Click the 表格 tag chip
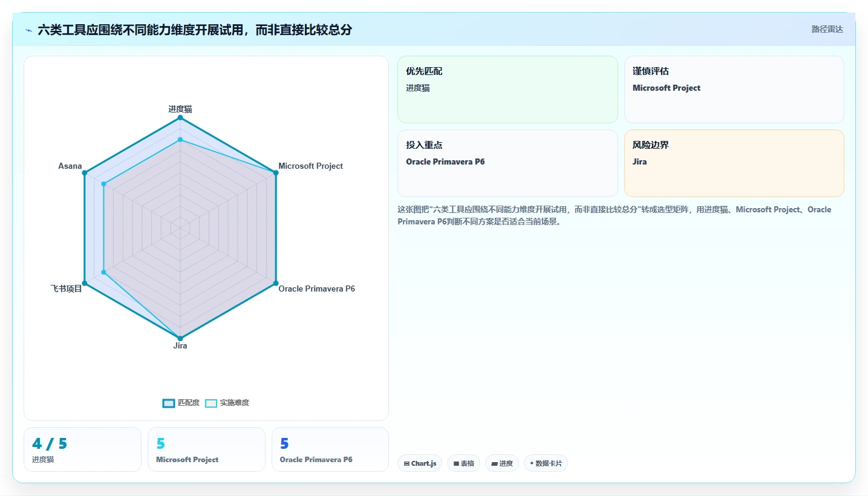The width and height of the screenshot is (868, 496). tap(463, 463)
